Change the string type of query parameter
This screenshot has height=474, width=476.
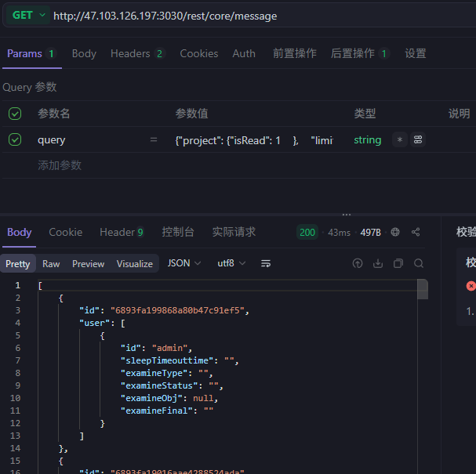coord(367,139)
